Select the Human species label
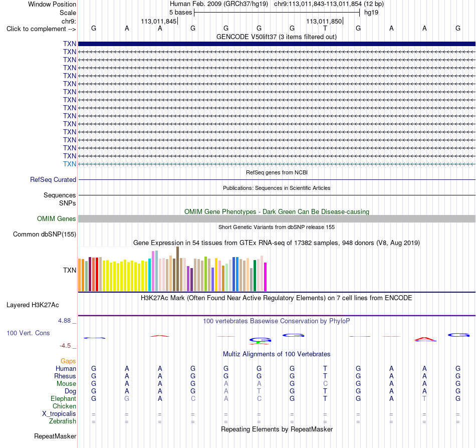 [66, 368]
